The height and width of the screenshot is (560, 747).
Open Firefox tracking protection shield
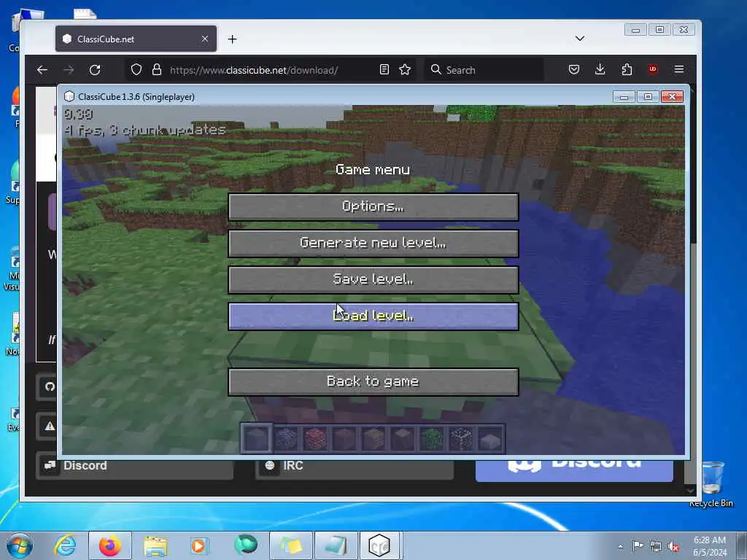136,70
